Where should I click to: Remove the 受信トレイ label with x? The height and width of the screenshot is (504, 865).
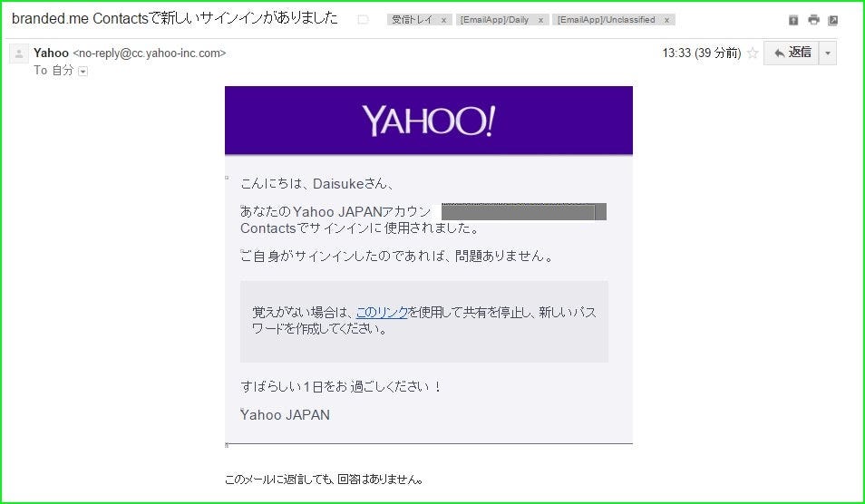pyautogui.click(x=443, y=20)
